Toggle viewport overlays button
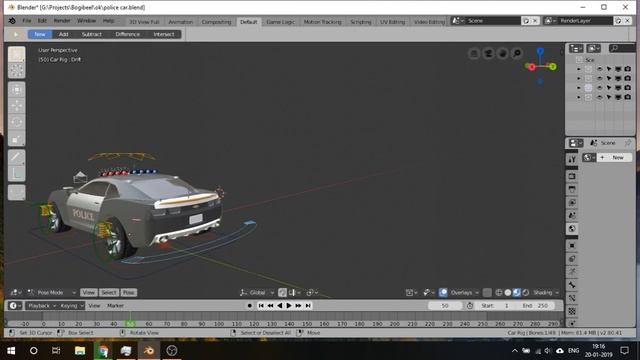The image size is (640, 360). click(443, 293)
